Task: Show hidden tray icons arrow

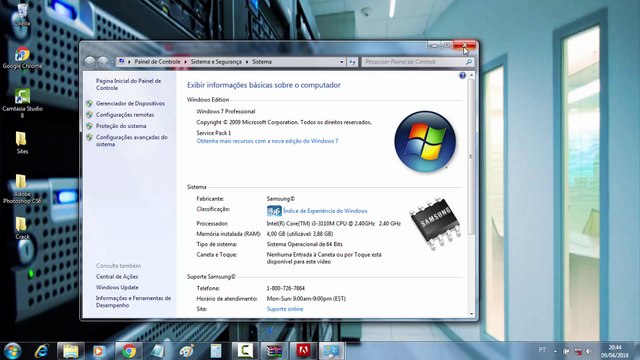Action: (x=555, y=351)
